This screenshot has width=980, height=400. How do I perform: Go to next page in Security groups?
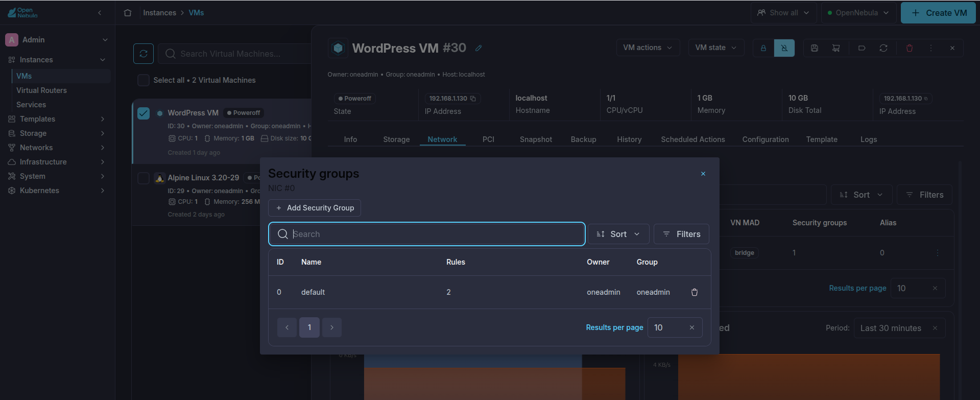pyautogui.click(x=332, y=327)
